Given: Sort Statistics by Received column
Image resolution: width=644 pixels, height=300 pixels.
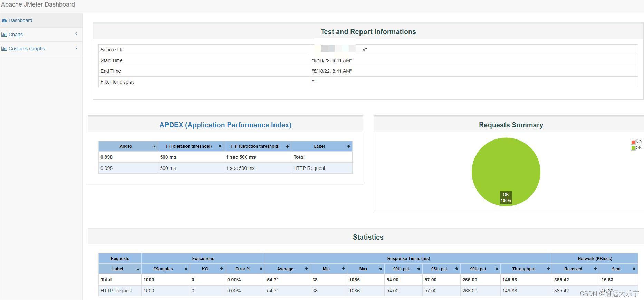Looking at the screenshot, I should 576,269.
